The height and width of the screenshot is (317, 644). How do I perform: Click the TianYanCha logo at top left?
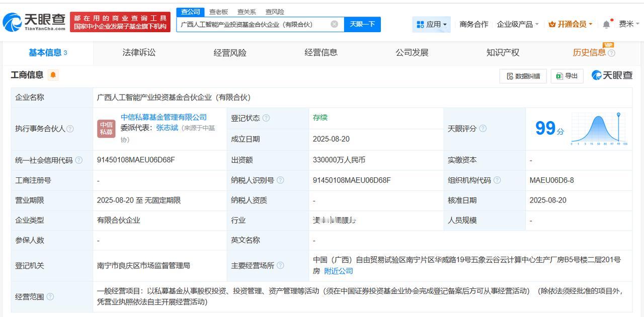click(x=34, y=22)
